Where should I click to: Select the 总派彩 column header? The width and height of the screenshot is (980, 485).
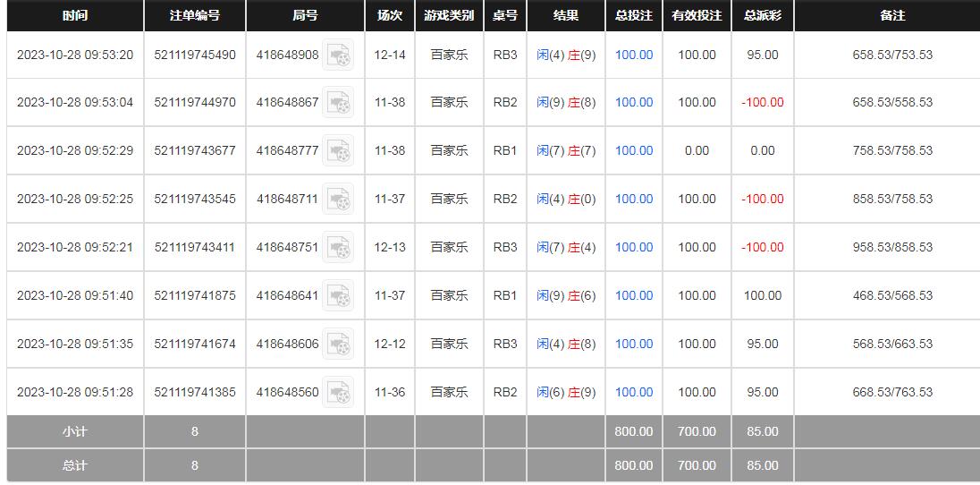pos(763,16)
